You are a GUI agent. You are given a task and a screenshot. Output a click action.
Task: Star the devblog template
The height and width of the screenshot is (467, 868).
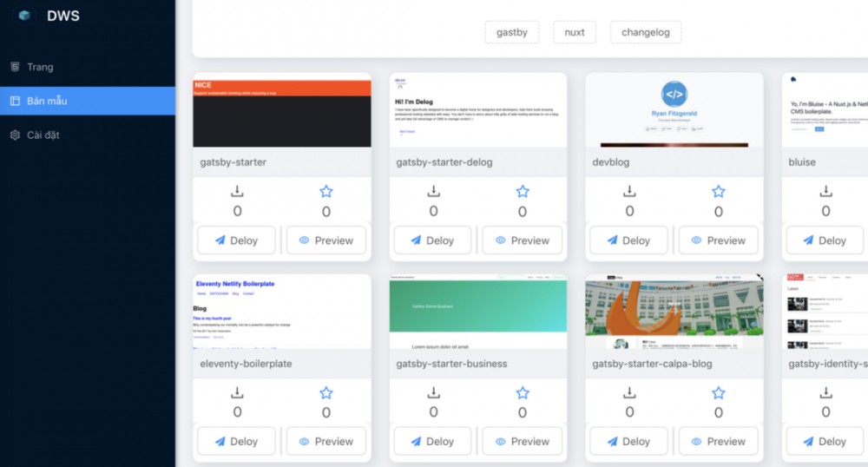[x=719, y=191]
